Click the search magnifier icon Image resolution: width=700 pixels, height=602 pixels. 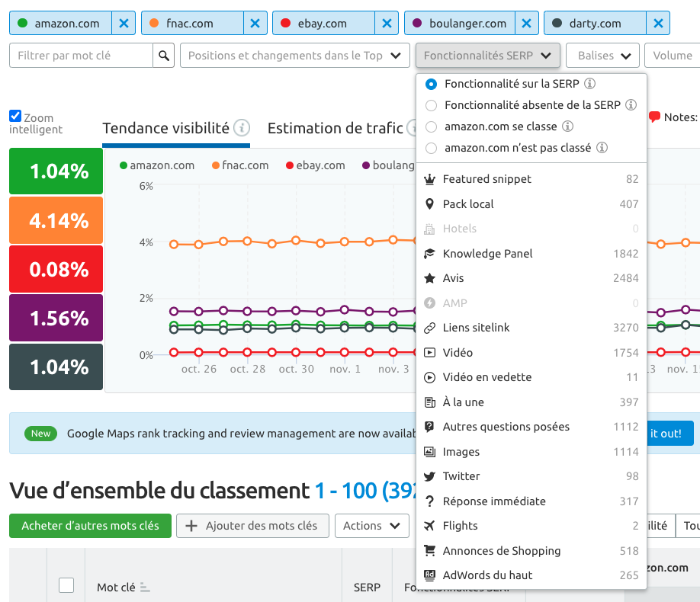point(163,56)
